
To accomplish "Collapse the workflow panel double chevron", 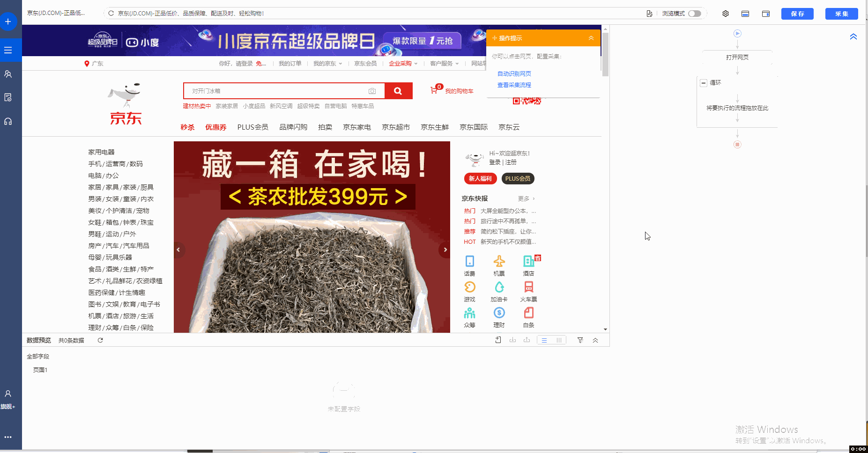I will [x=853, y=37].
